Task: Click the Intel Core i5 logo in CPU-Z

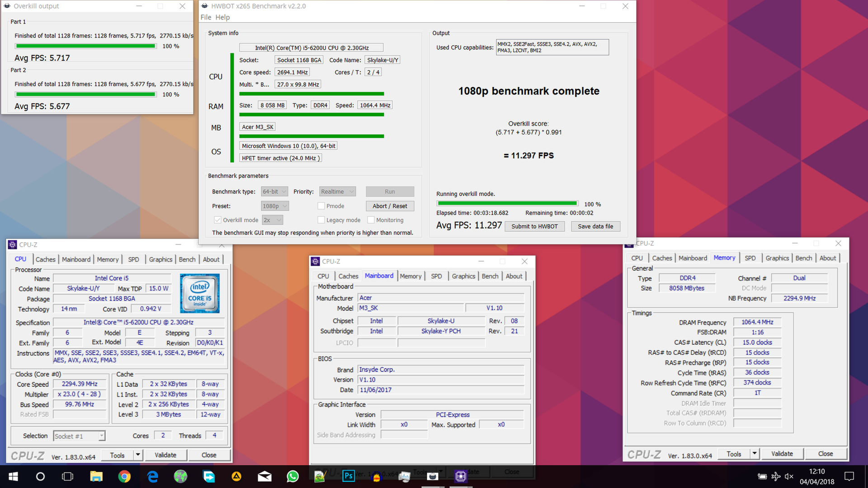Action: click(200, 293)
